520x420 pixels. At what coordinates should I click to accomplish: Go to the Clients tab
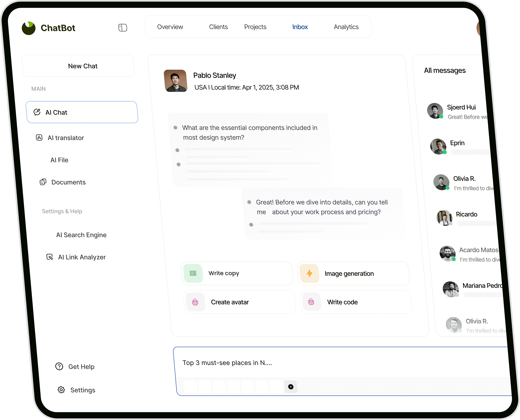[218, 27]
